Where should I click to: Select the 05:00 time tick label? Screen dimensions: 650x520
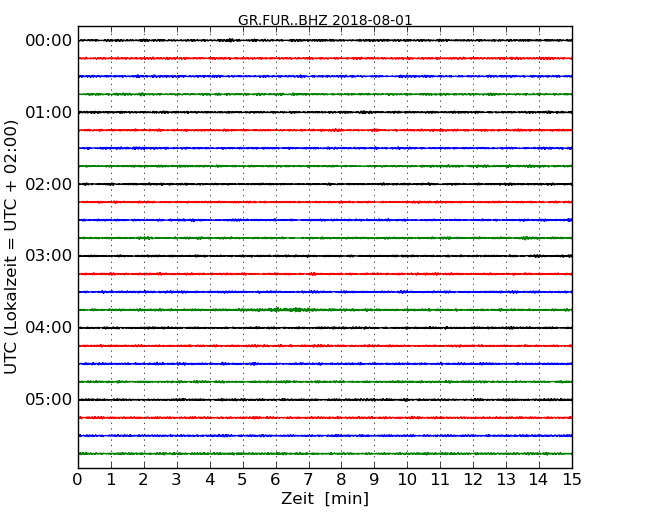(x=49, y=399)
